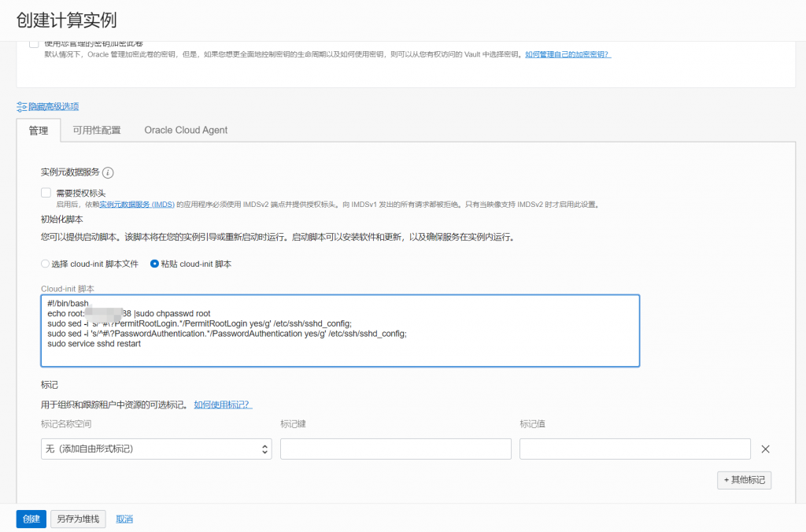Remove the tag row via the X icon
The image size is (806, 532).
[x=765, y=449]
